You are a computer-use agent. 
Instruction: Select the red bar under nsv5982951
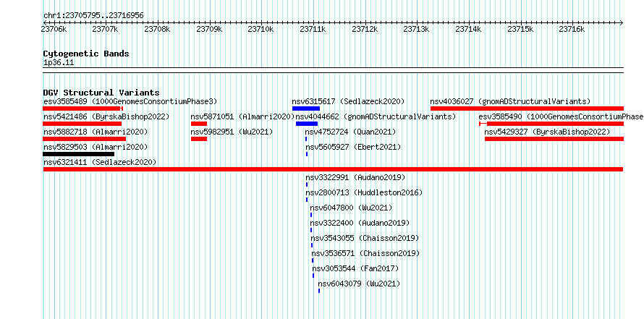click(x=199, y=139)
